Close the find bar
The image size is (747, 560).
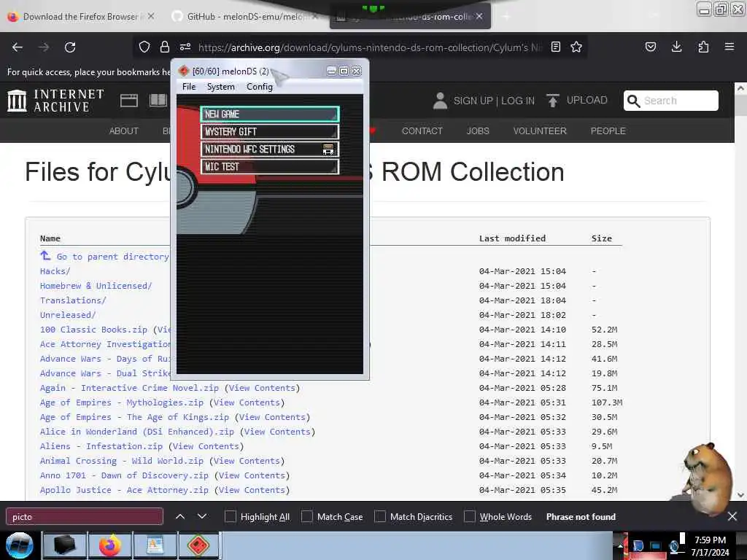[x=732, y=516]
